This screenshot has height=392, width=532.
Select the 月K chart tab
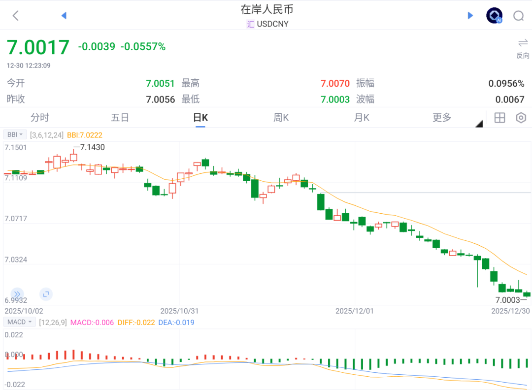362,118
